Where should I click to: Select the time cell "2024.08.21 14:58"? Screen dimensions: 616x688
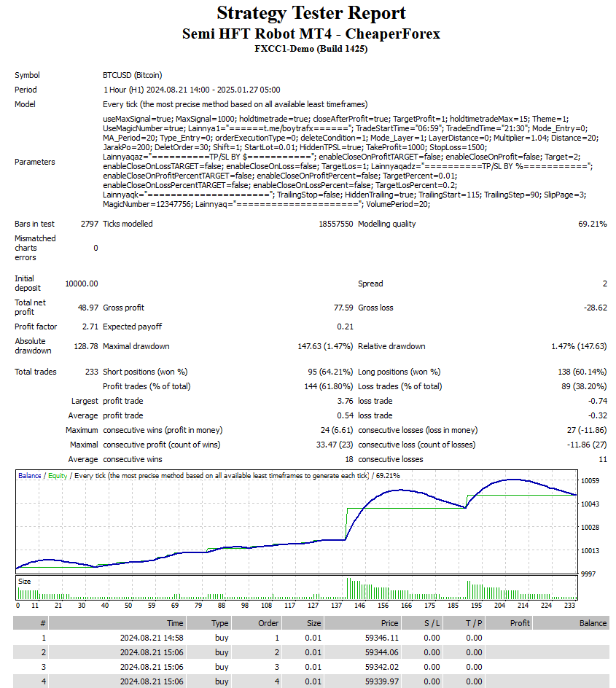coord(152,638)
